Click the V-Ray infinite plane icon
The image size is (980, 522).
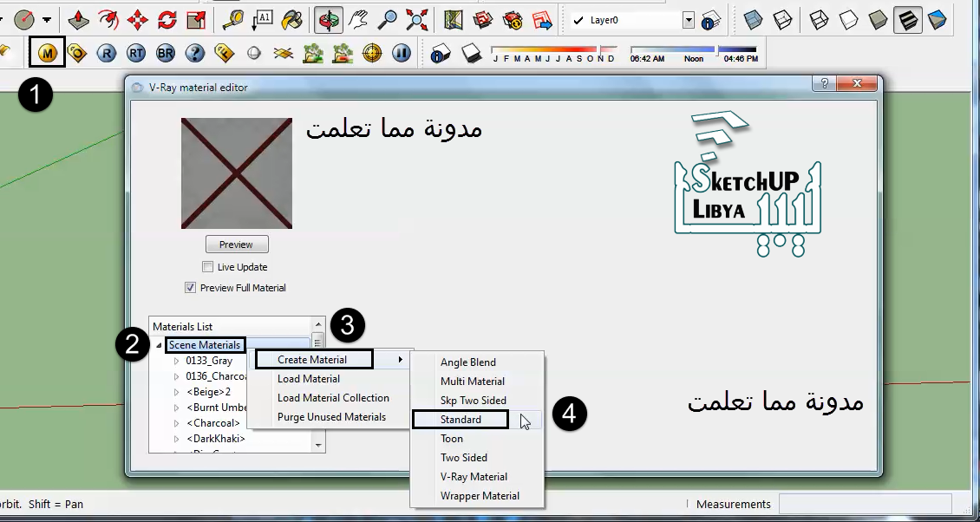(283, 53)
